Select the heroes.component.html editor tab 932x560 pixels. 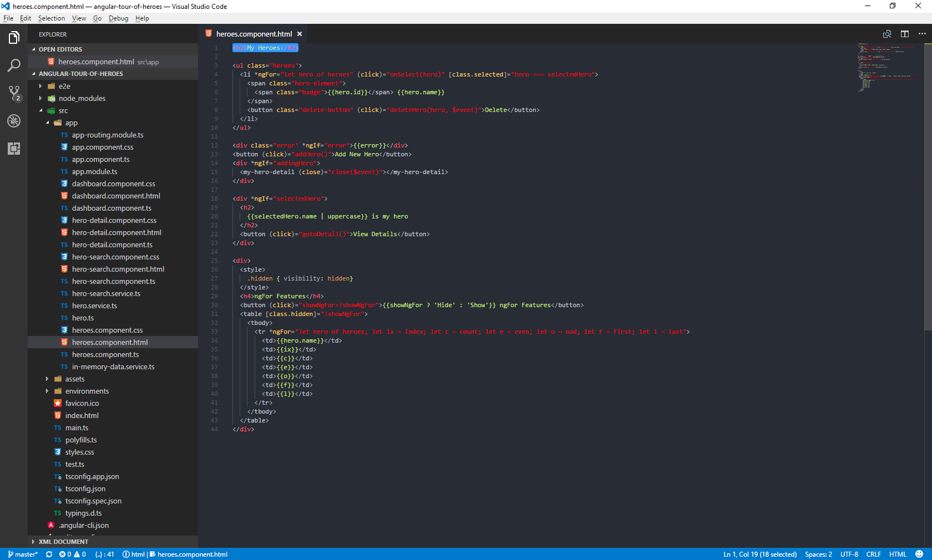[253, 34]
